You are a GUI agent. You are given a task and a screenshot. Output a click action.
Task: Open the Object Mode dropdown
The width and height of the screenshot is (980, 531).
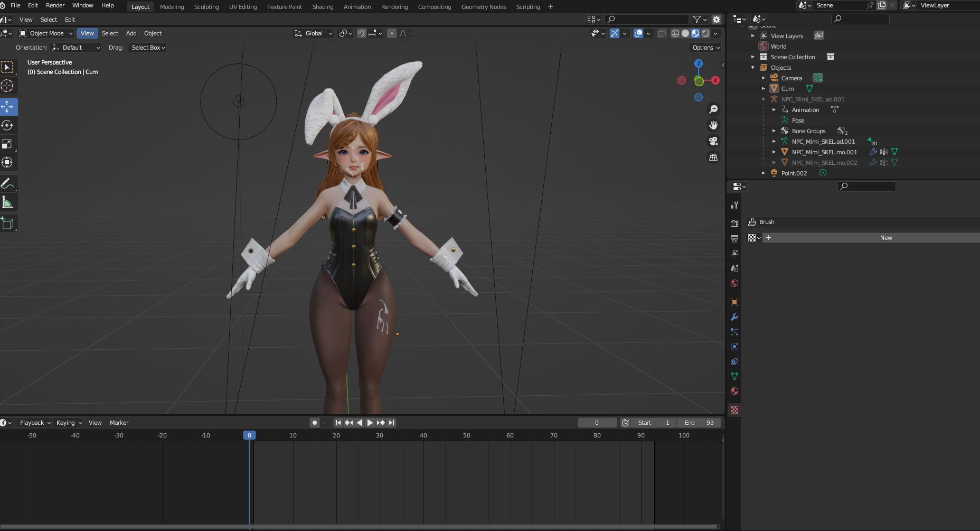tap(46, 33)
